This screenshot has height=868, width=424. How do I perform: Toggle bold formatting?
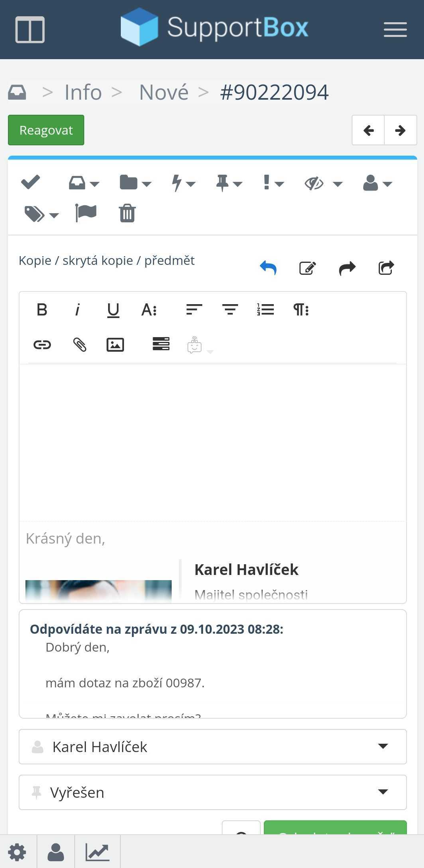click(42, 309)
